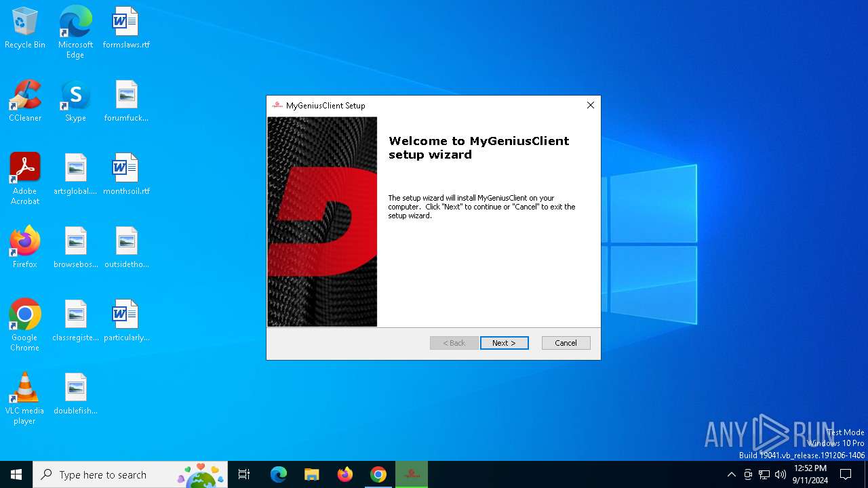Select the Google Chrome desktop shortcut

pyautogui.click(x=25, y=325)
